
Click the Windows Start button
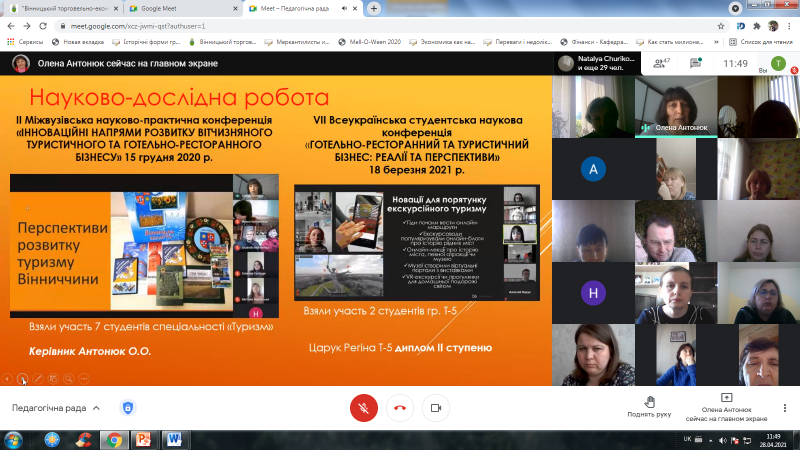pyautogui.click(x=13, y=440)
